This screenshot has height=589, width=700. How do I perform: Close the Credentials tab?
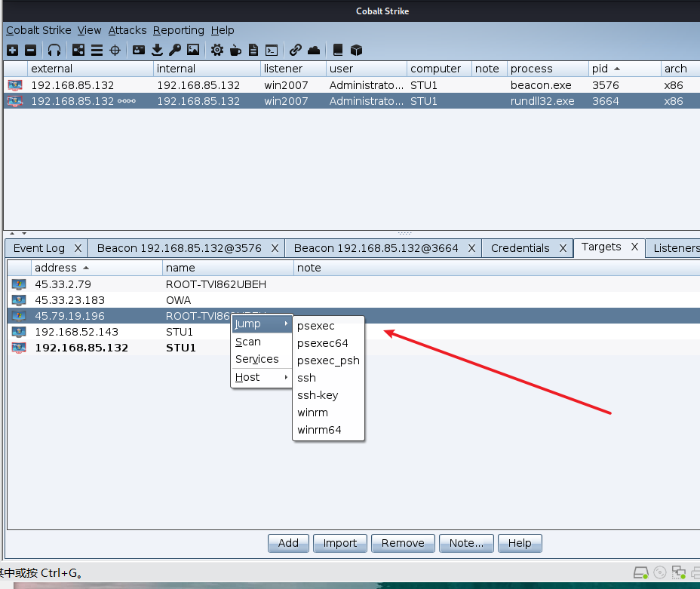tap(563, 248)
